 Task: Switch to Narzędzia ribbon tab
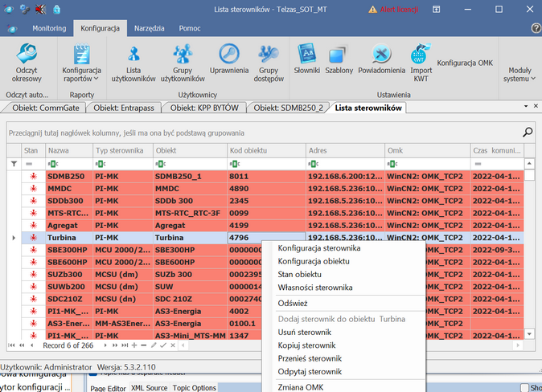pos(150,28)
